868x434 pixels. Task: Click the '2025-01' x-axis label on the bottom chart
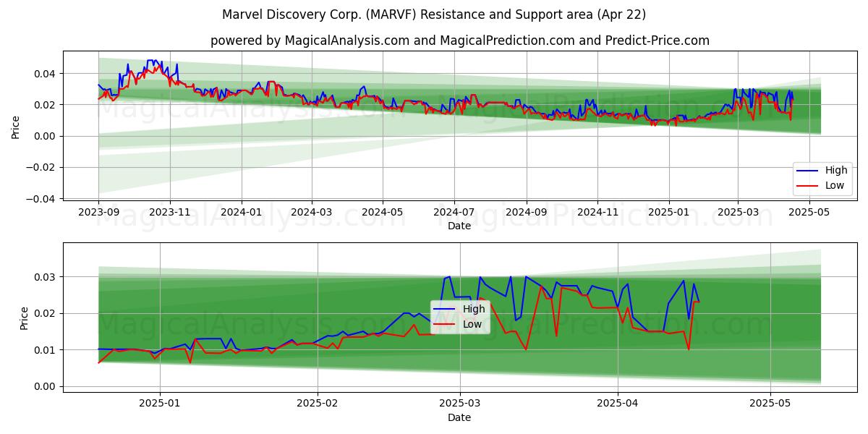click(x=160, y=404)
